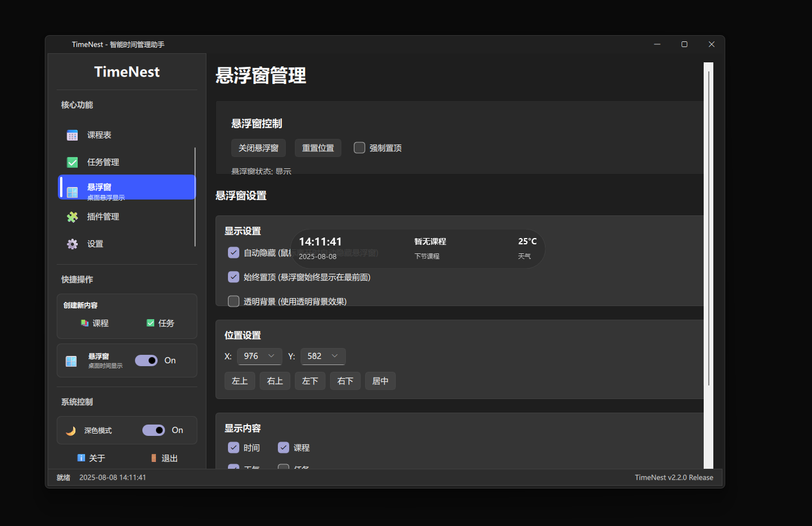Uncheck the 课程 display checkbox
The height and width of the screenshot is (526, 812).
point(284,448)
